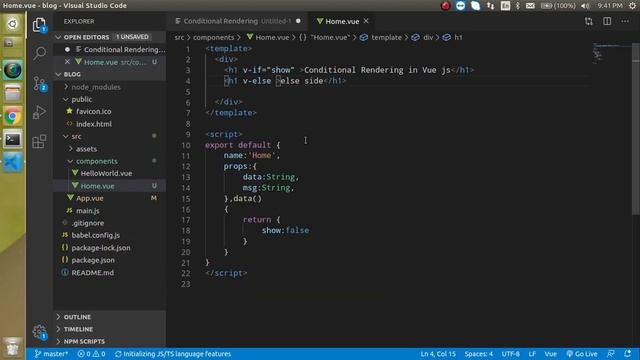Image resolution: width=640 pixels, height=360 pixels.
Task: Open the Trash in the dock
Action: click(13, 348)
